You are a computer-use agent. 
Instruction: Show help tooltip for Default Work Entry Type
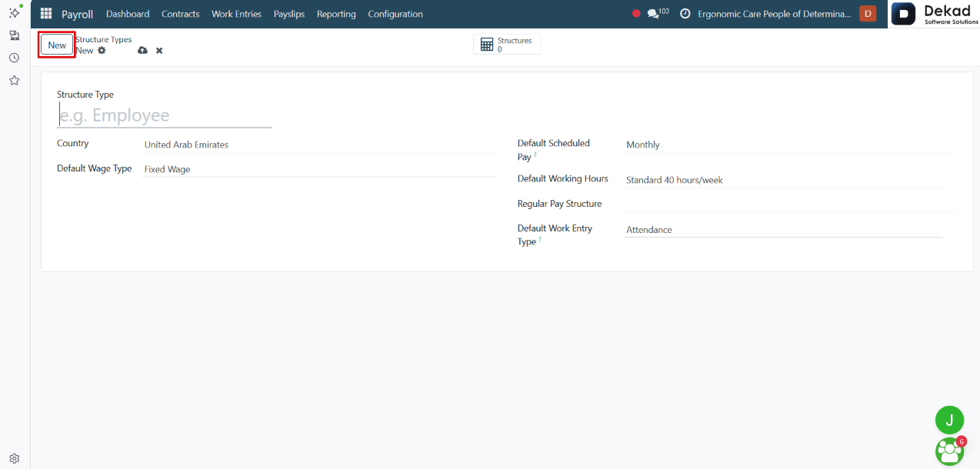(540, 240)
